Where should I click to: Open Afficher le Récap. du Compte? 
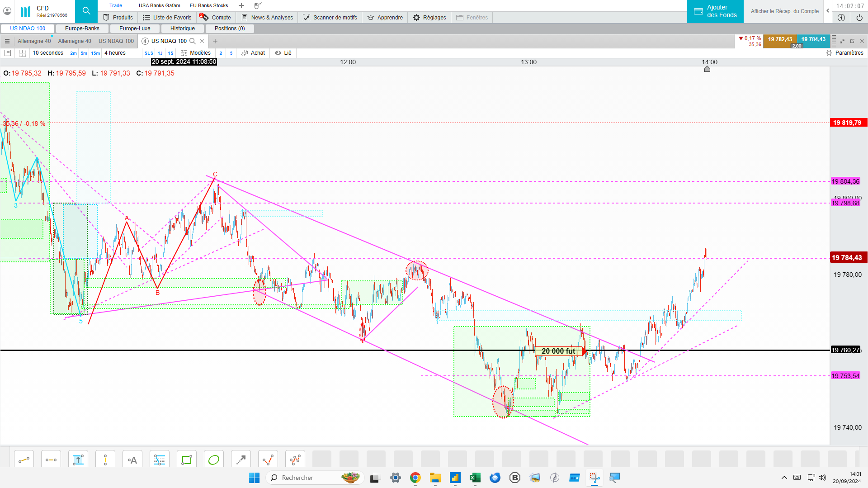coord(785,11)
